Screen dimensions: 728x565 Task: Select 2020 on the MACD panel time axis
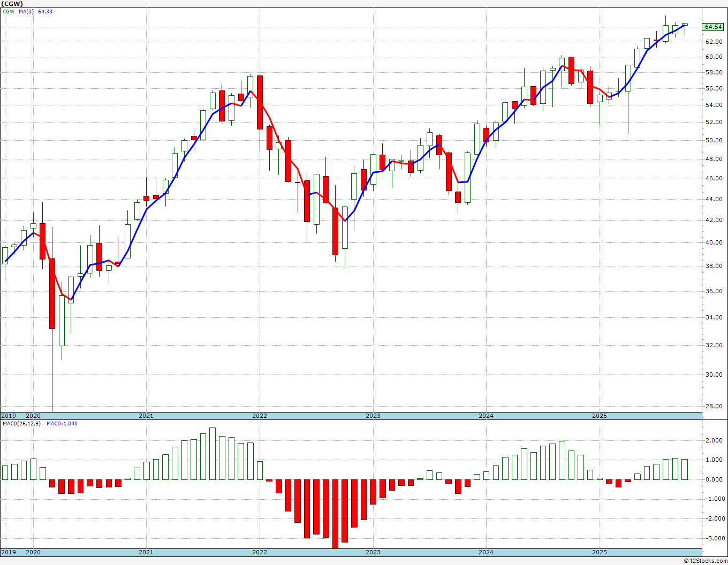pyautogui.click(x=33, y=552)
